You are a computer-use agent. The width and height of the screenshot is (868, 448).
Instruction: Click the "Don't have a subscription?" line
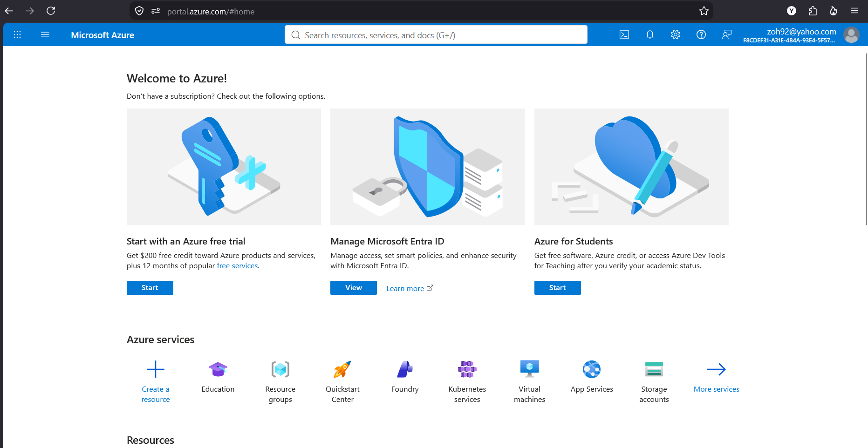coord(226,96)
